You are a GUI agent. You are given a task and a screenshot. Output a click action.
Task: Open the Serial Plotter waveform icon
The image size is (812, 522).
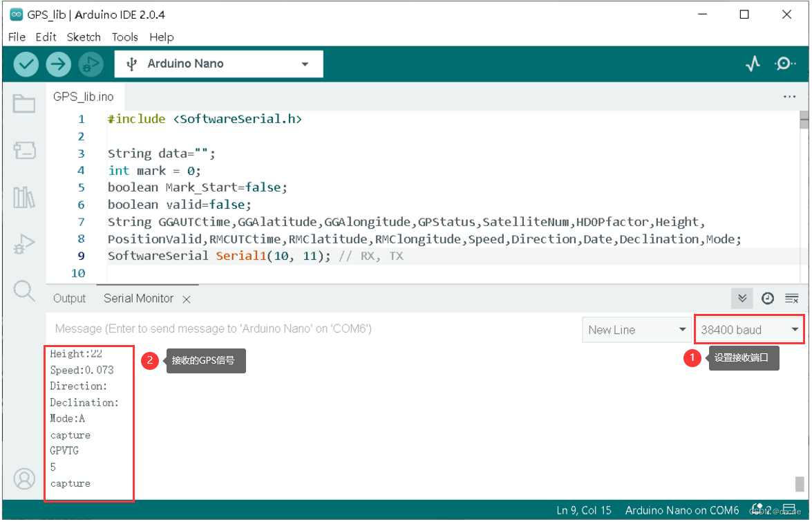(752, 64)
